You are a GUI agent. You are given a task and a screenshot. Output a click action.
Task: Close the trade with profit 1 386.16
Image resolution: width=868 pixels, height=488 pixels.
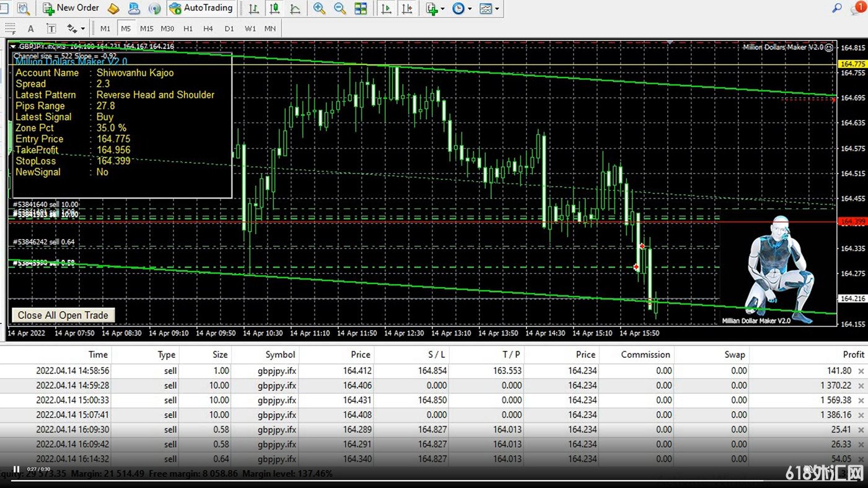click(x=861, y=415)
